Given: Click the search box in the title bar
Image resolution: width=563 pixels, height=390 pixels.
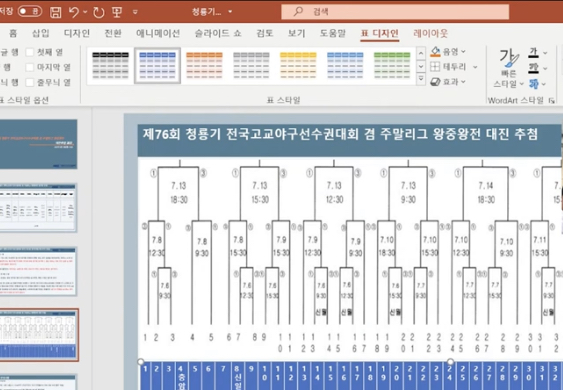Looking at the screenshot, I should pos(395,11).
